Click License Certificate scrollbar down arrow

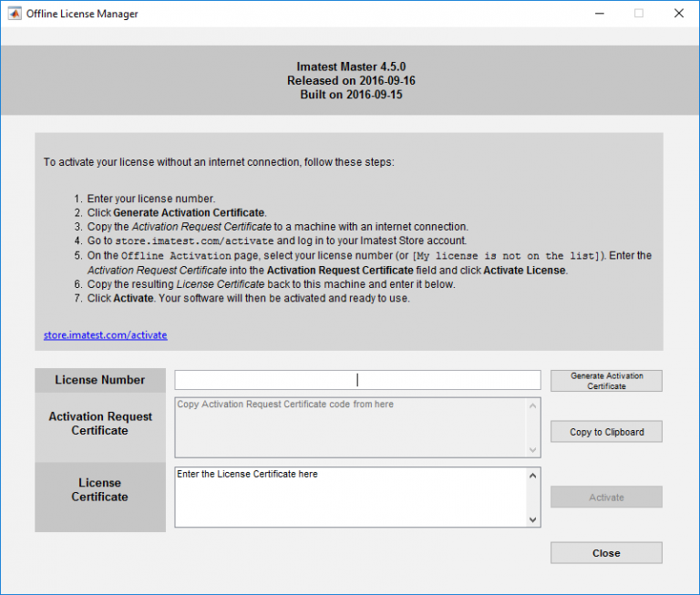(x=532, y=519)
